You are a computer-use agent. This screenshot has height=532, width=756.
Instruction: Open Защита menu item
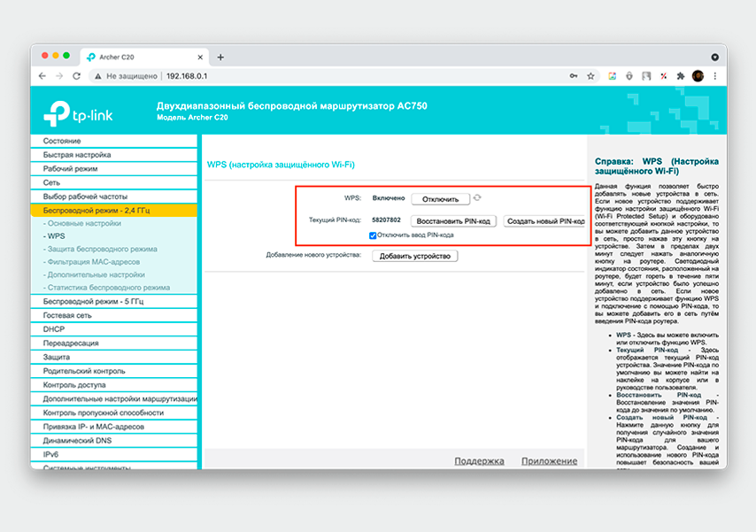pyautogui.click(x=114, y=358)
